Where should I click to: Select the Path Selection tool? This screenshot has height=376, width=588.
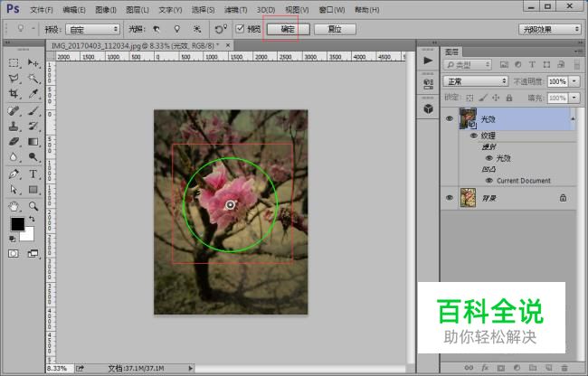14,190
